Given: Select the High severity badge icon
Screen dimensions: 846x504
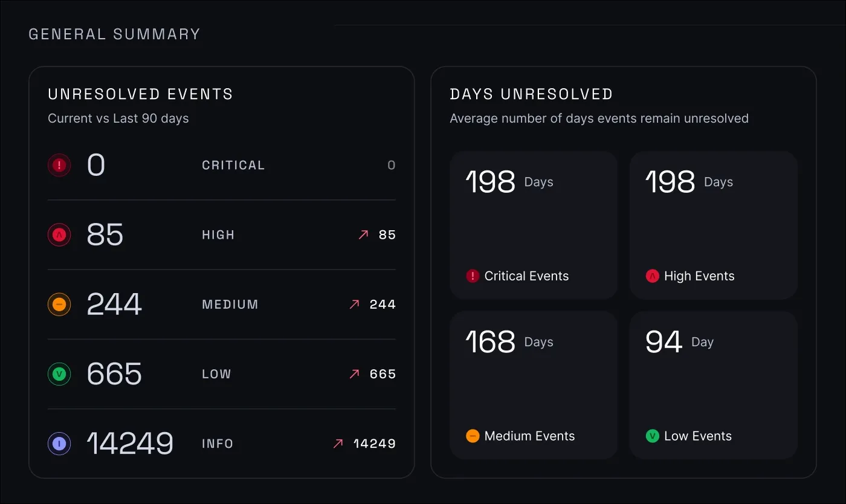Looking at the screenshot, I should tap(59, 234).
